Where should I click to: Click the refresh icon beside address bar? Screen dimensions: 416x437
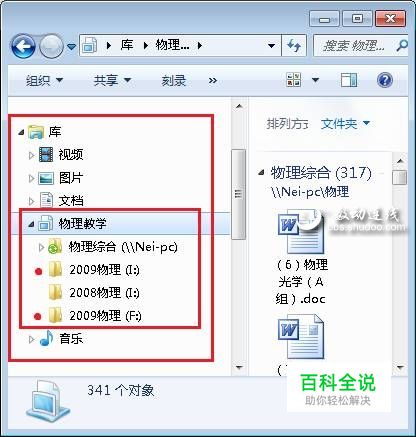tap(294, 45)
